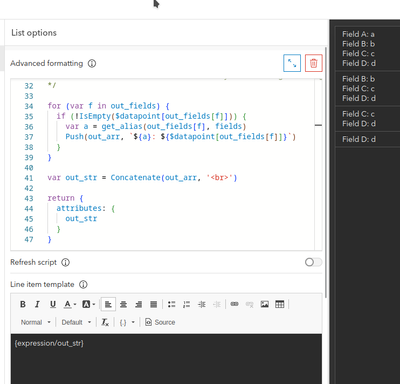This screenshot has width=400, height=384.
Task: Insert a bulleted list
Action: pos(171,304)
